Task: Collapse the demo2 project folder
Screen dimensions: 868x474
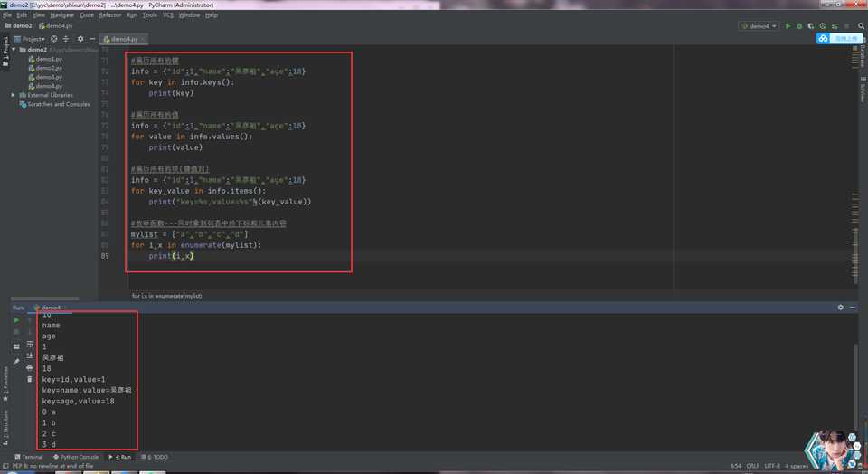Action: tap(14, 49)
